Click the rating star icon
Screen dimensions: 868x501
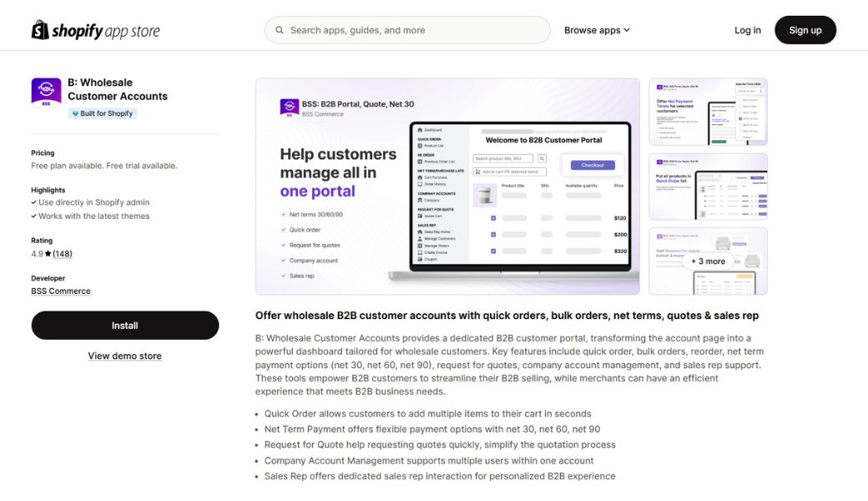tap(48, 254)
